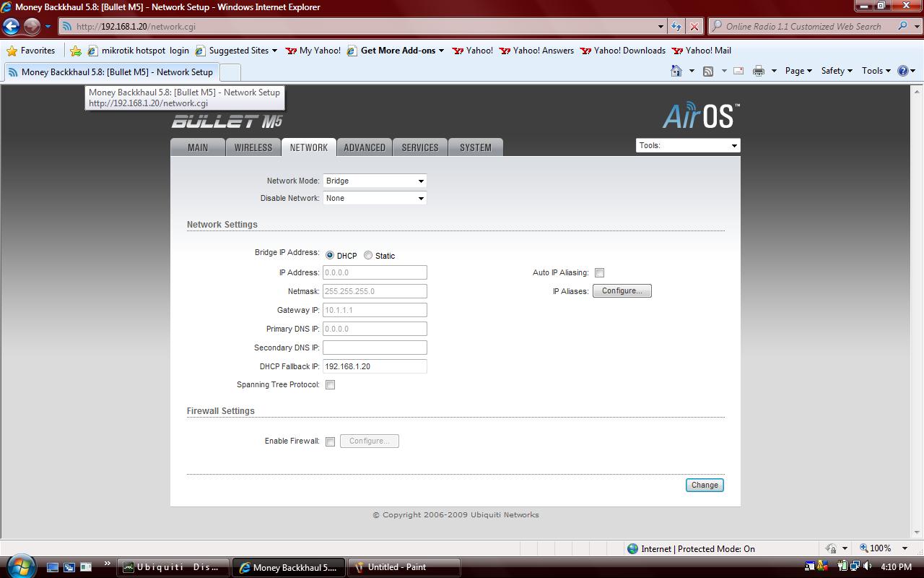Click the browser Back arrow button
This screenshot has height=578, width=924.
coord(11,27)
